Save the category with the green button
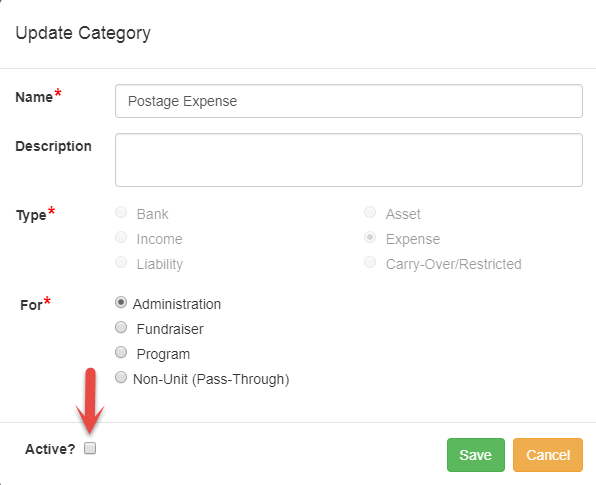Viewport: 596px width, 485px height. 476,455
